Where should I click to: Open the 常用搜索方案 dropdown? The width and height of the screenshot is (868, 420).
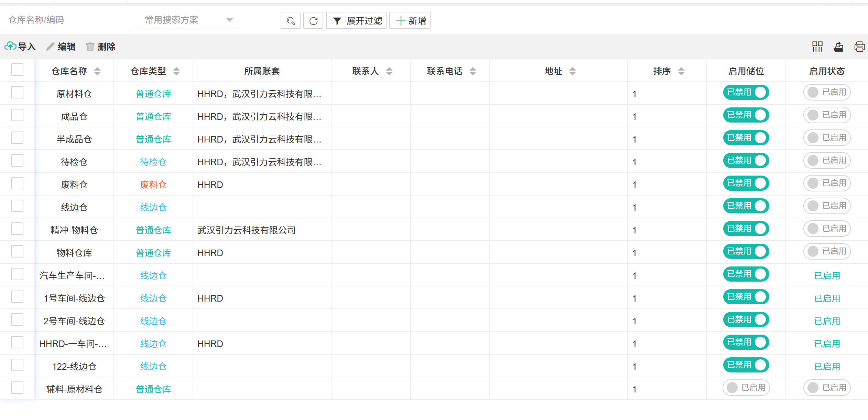click(x=189, y=20)
